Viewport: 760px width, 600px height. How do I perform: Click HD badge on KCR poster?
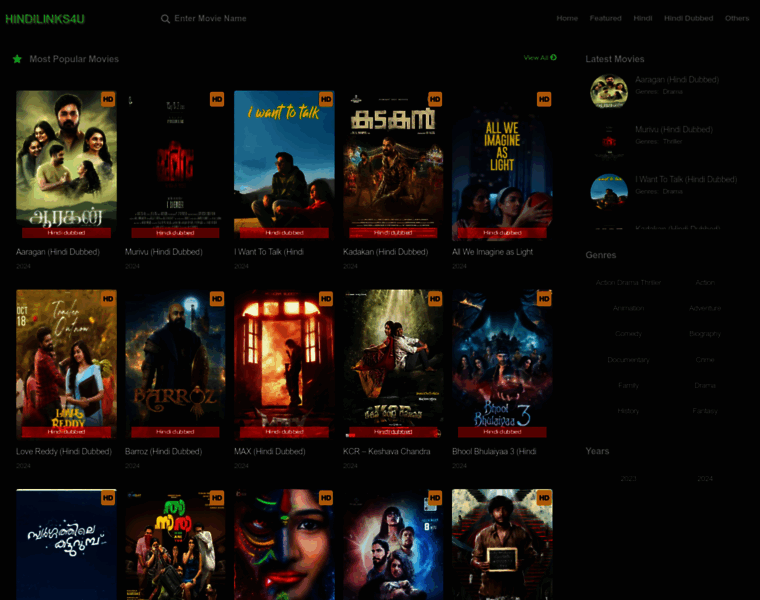tap(435, 299)
